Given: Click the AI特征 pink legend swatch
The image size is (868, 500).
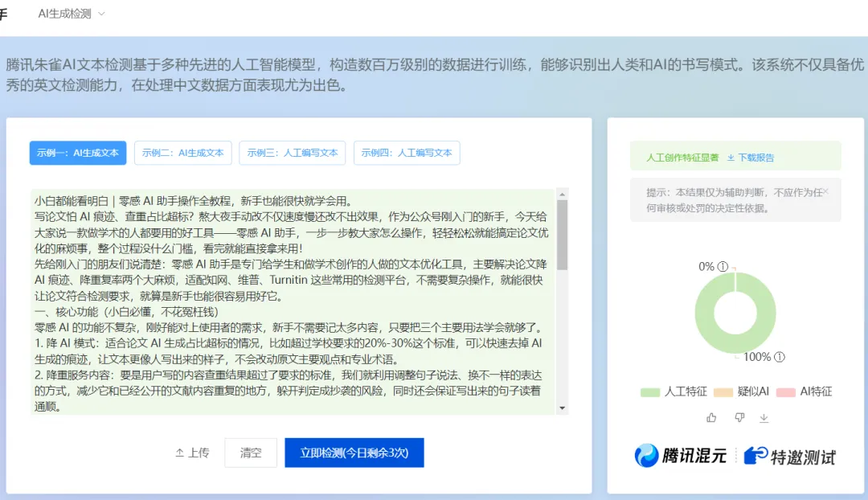Looking at the screenshot, I should tap(785, 392).
